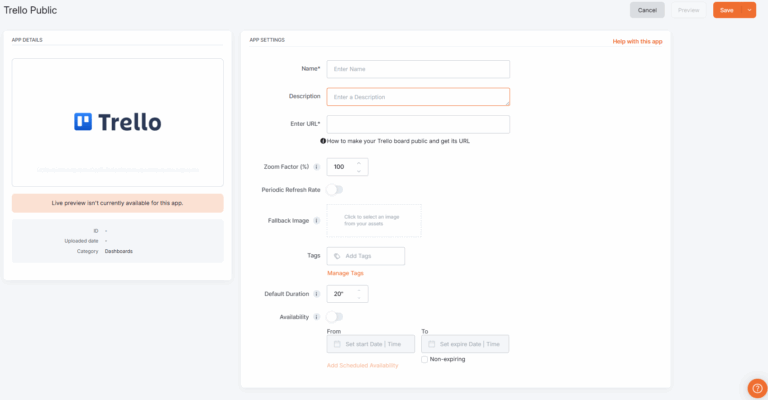Click the Cancel button
This screenshot has height=400, width=768.
point(647,10)
